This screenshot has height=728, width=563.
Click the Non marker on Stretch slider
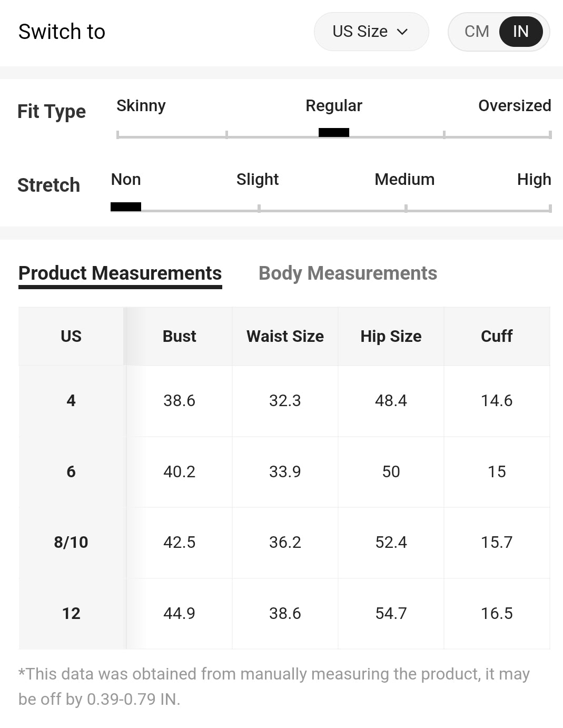tap(126, 206)
